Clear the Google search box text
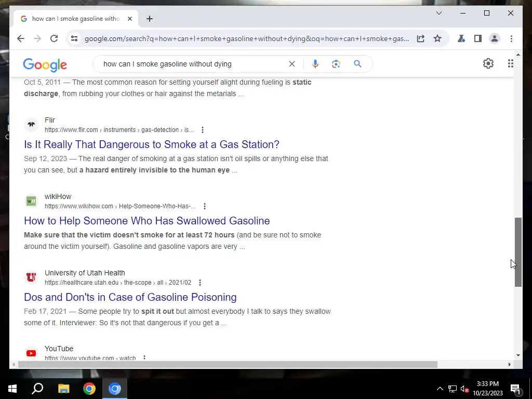 tap(292, 64)
